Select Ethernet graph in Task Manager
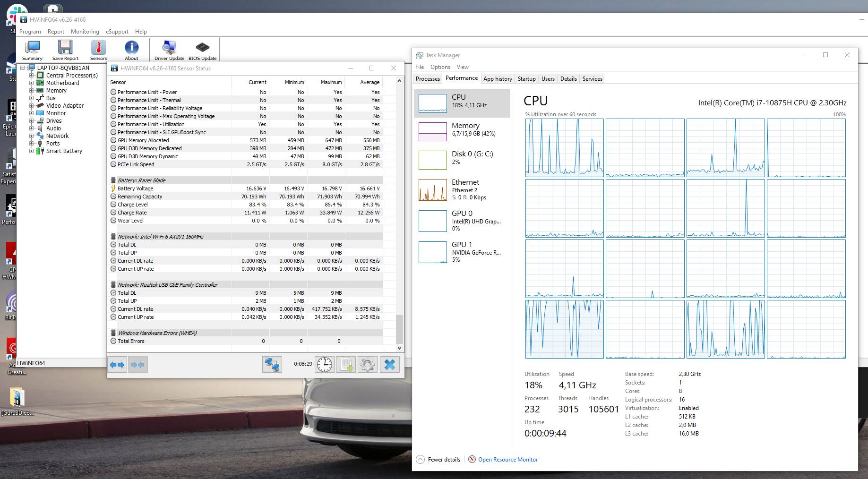 pos(433,190)
